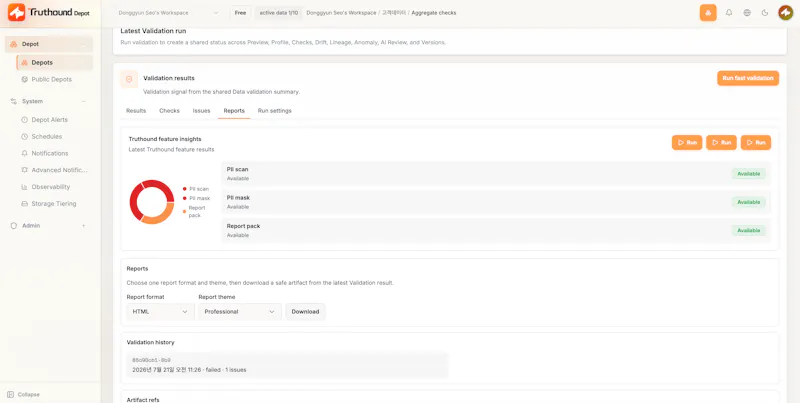Collapse the sidebar
The image size is (800, 403).
23,394
